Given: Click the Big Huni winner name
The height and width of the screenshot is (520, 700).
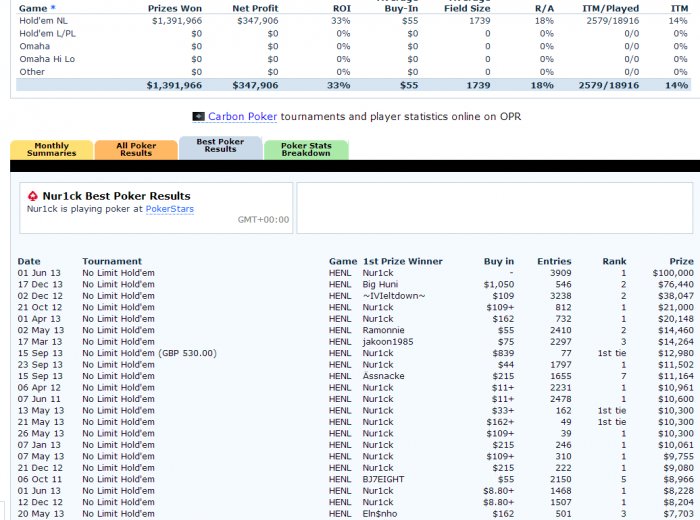Looking at the screenshot, I should pyautogui.click(x=380, y=284).
